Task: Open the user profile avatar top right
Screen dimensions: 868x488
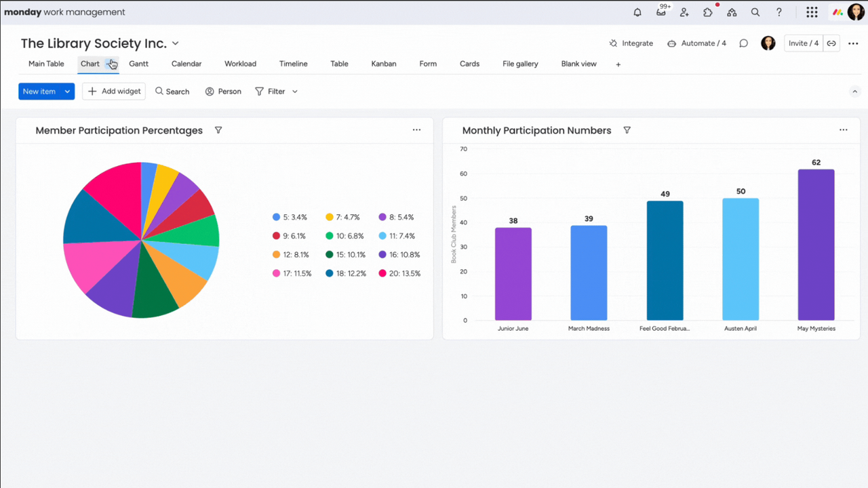Action: 856,12
